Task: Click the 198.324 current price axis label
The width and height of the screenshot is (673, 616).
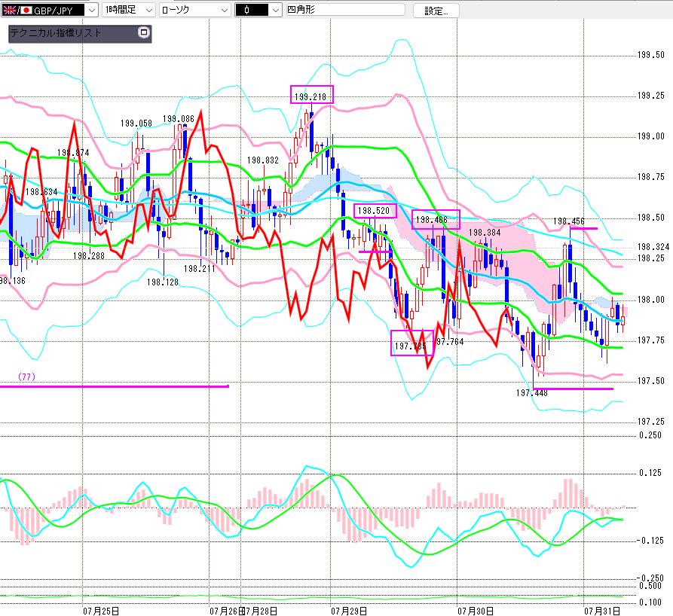Action: click(x=653, y=247)
